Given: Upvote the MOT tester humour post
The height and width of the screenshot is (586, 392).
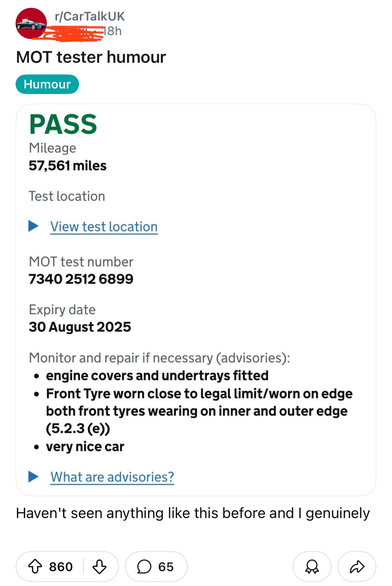Looking at the screenshot, I should 35,566.
